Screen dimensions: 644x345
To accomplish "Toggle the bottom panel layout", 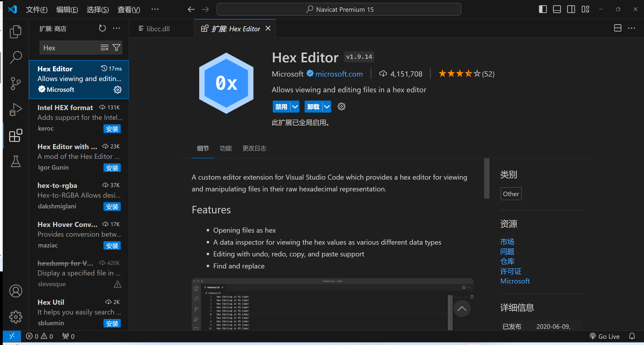I will (557, 10).
